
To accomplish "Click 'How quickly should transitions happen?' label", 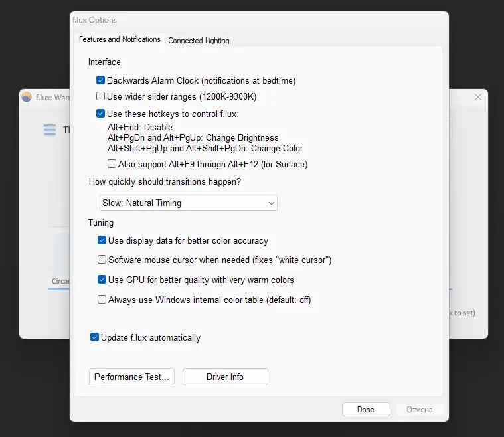I will point(165,182).
